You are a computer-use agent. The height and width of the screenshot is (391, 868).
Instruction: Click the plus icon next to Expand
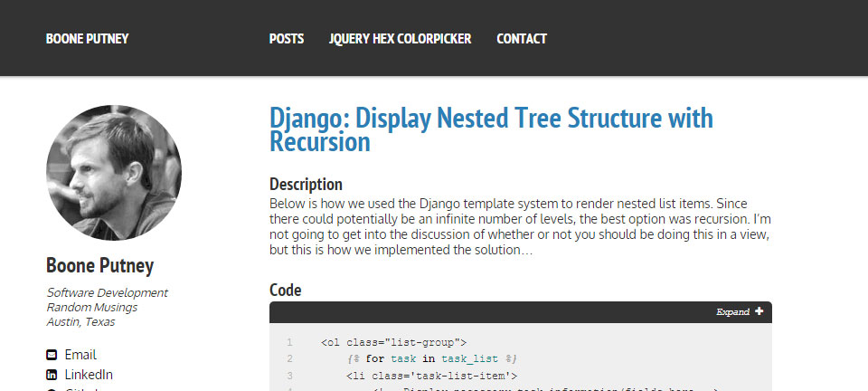[x=759, y=311]
